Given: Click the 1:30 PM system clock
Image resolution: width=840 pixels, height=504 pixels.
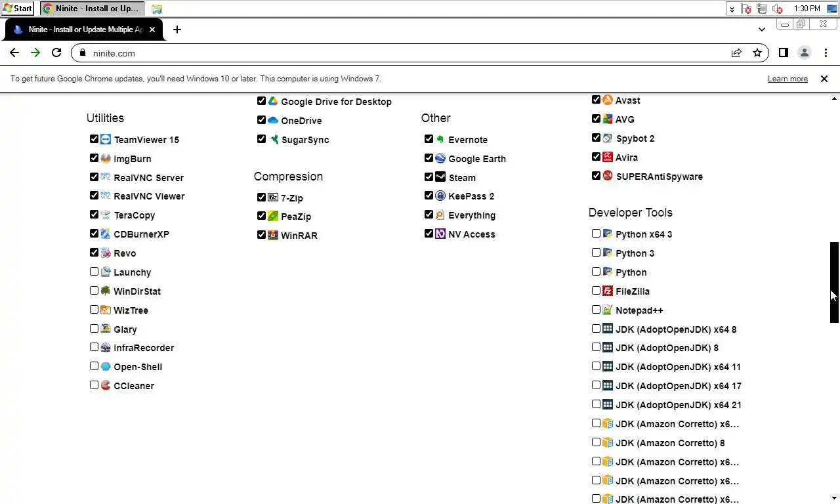Looking at the screenshot, I should tap(807, 9).
